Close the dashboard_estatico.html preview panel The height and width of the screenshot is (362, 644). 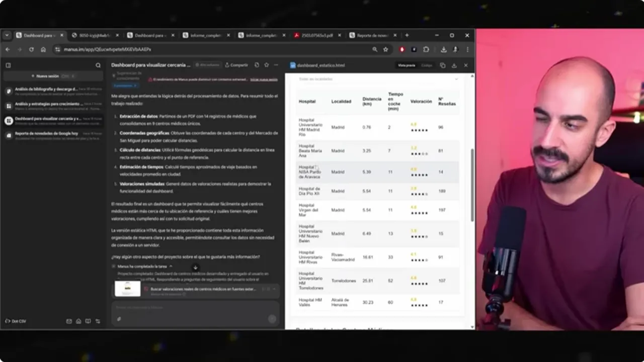click(465, 65)
